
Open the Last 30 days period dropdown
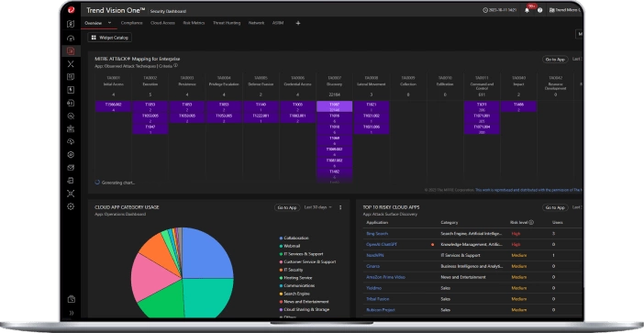click(318, 207)
